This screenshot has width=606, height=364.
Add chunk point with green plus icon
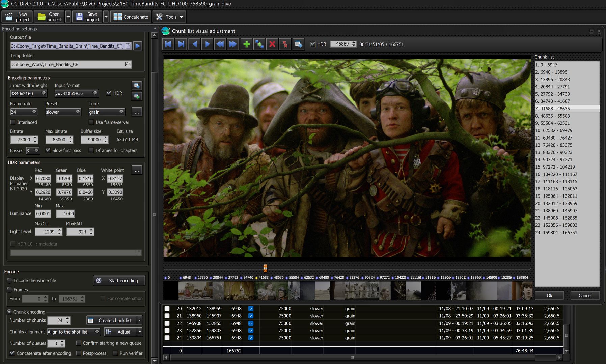246,44
